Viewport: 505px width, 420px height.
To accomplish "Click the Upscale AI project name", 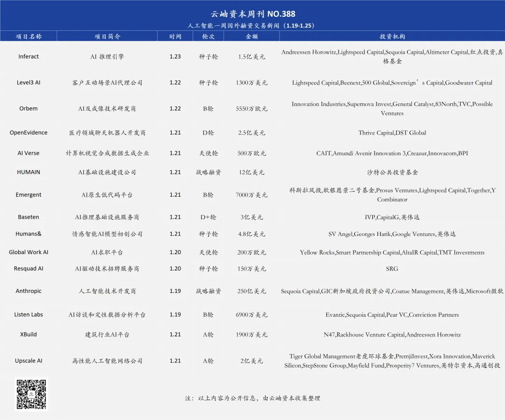I will [x=29, y=361].
